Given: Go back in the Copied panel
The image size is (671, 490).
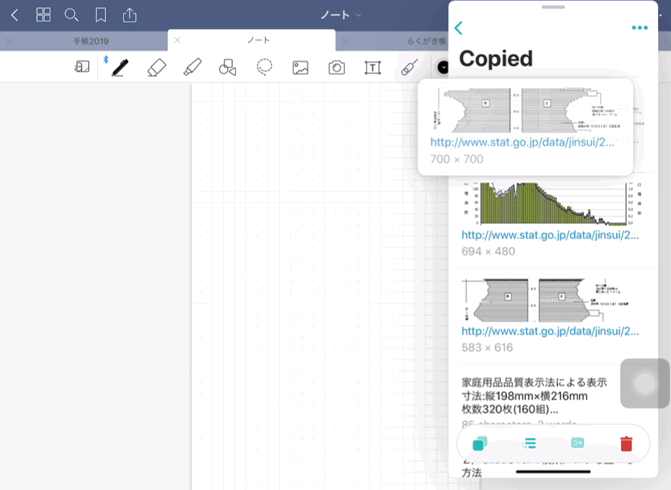Looking at the screenshot, I should coord(458,28).
